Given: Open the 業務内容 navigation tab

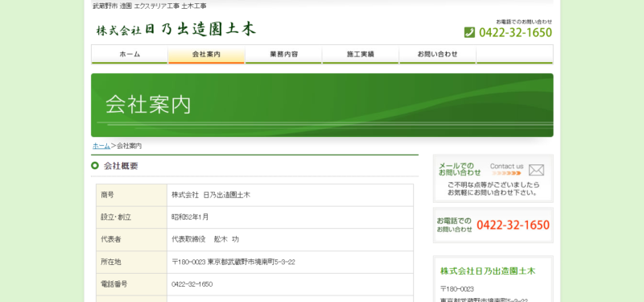Looking at the screenshot, I should click(x=283, y=54).
